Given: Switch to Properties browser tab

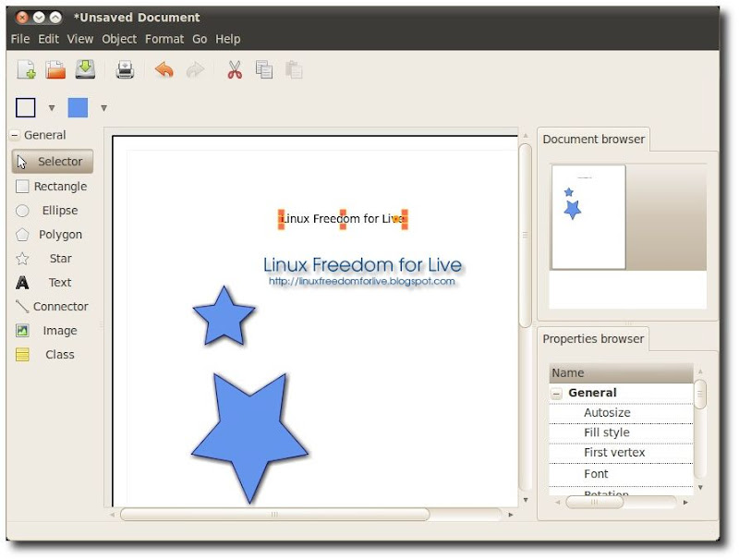Looking at the screenshot, I should tap(593, 339).
